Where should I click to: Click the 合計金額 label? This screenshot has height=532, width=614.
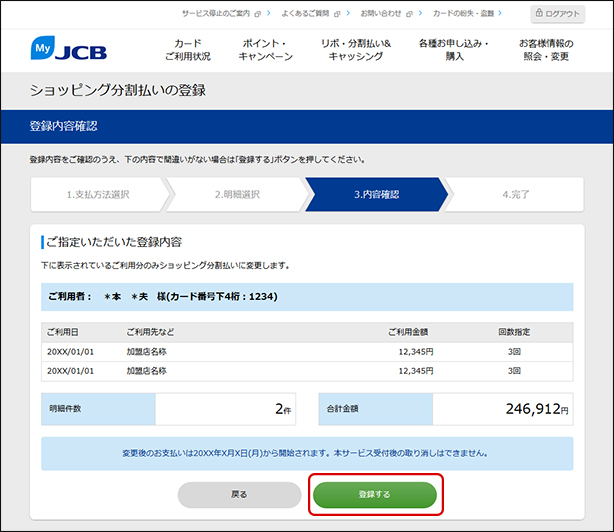(343, 409)
